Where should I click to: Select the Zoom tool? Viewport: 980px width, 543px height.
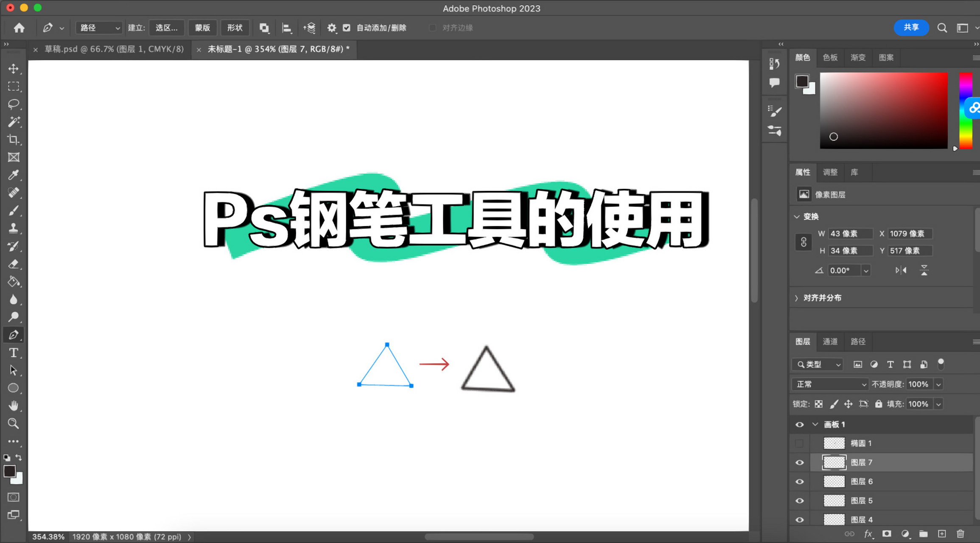pyautogui.click(x=14, y=423)
